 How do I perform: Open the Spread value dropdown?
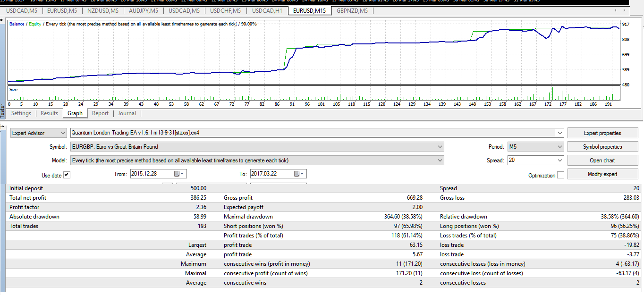click(x=536, y=160)
